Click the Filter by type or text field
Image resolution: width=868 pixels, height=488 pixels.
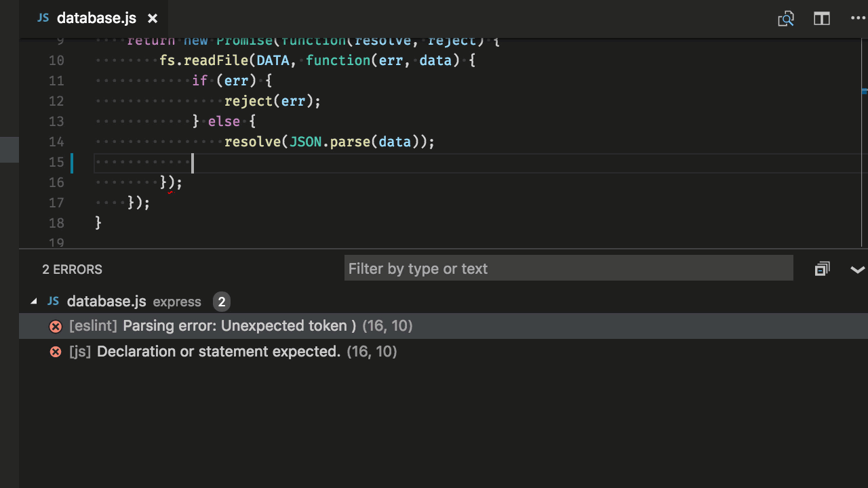click(x=568, y=268)
